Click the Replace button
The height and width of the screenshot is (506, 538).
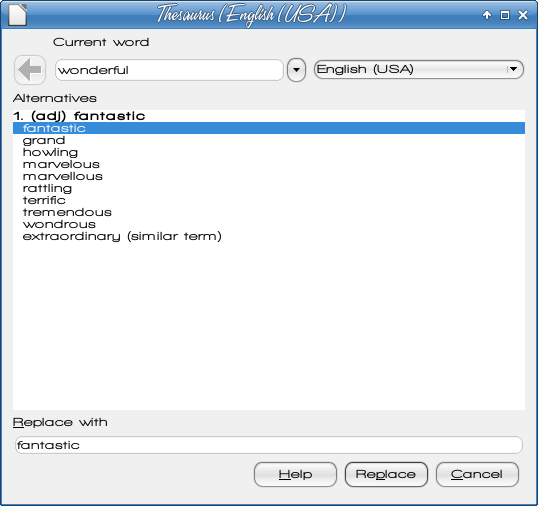(x=386, y=474)
